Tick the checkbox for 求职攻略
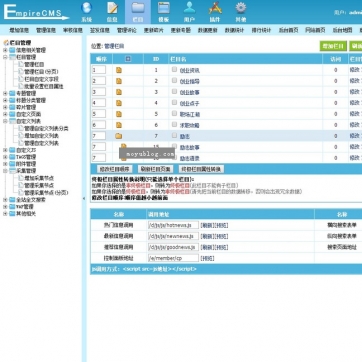Screen dimensions: 362x362 click(174, 124)
